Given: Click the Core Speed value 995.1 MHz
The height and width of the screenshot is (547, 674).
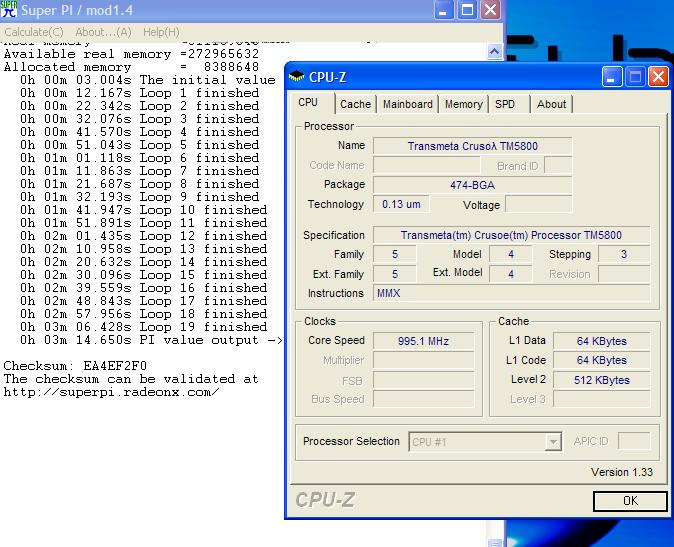Looking at the screenshot, I should (423, 341).
